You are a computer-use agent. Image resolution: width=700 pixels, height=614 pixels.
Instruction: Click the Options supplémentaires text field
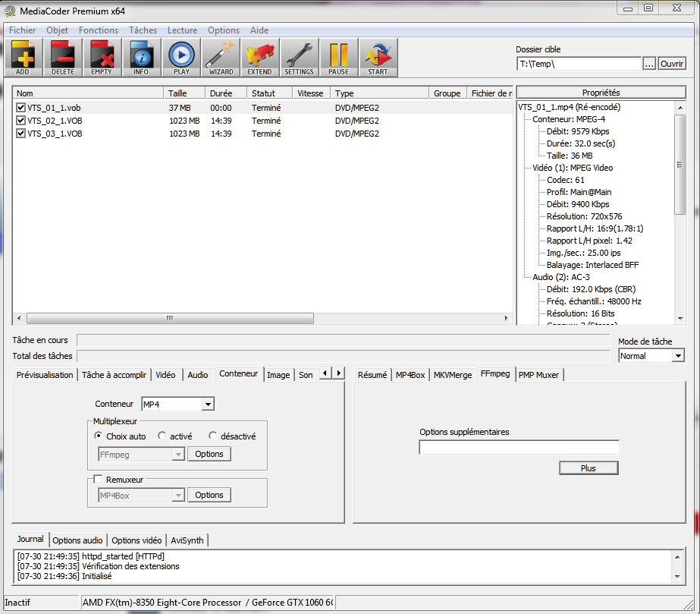[x=519, y=447]
